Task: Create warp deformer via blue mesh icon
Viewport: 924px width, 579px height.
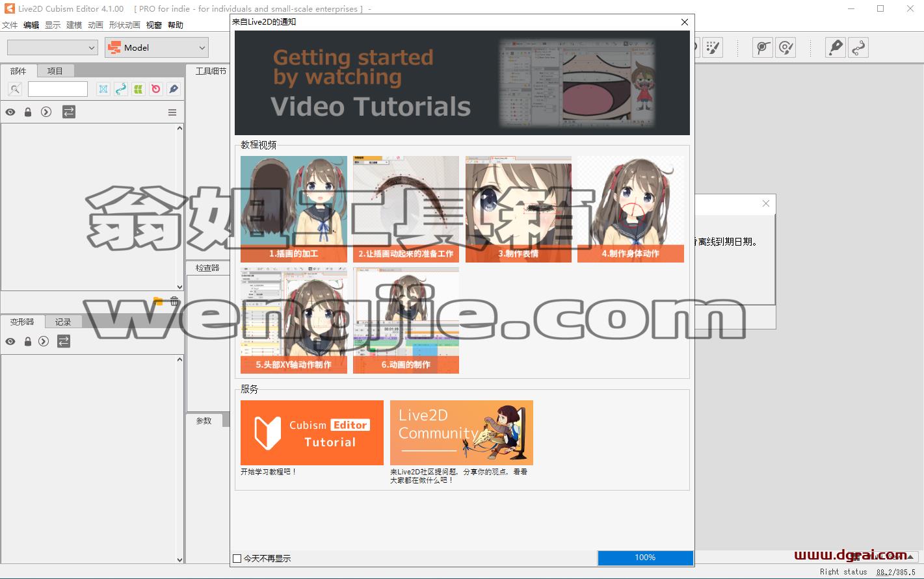Action: 103,89
